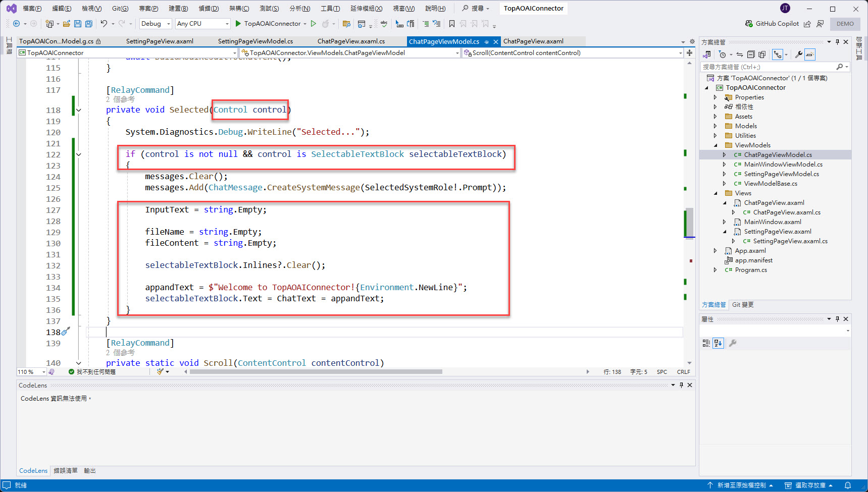Open the Any CPU platform dropdown

tap(202, 24)
